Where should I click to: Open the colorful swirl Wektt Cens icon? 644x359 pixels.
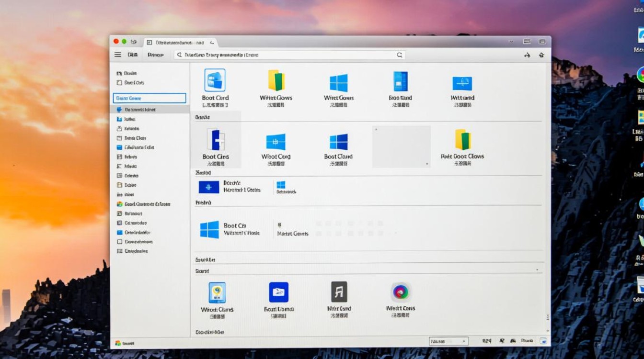click(x=401, y=292)
